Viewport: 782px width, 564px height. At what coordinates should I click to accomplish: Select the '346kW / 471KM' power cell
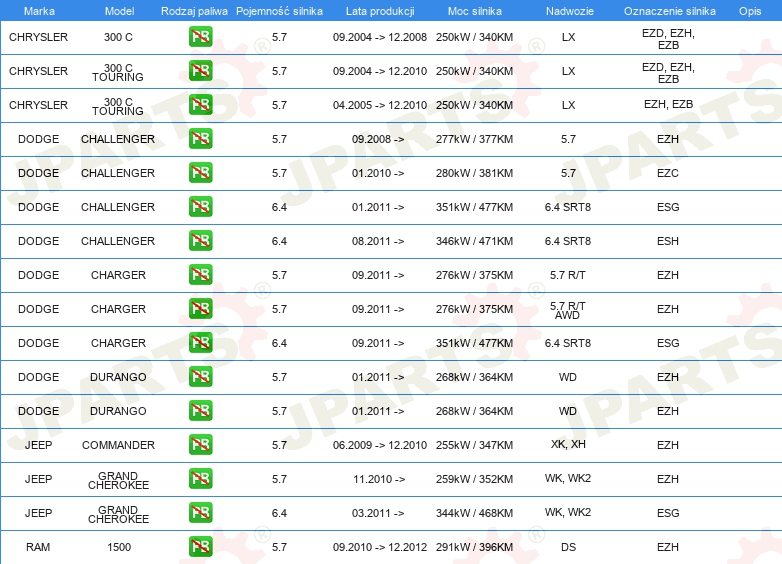(474, 241)
